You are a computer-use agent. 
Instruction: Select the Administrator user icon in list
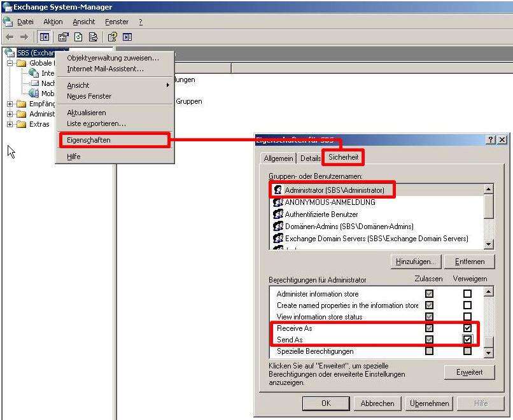click(x=278, y=190)
